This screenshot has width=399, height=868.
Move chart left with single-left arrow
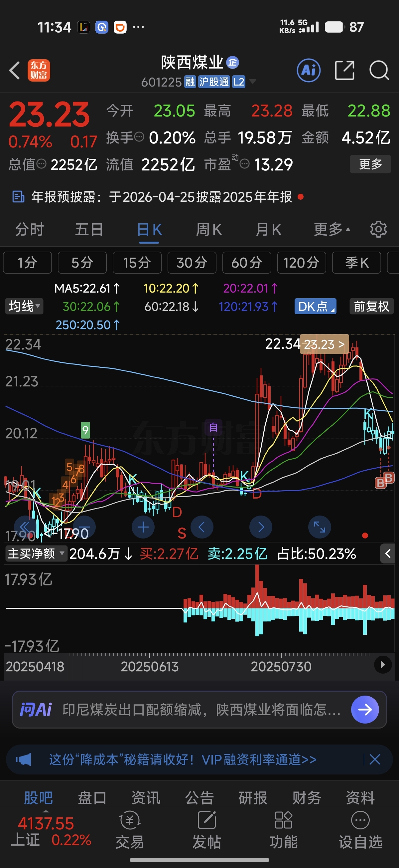[x=202, y=527]
